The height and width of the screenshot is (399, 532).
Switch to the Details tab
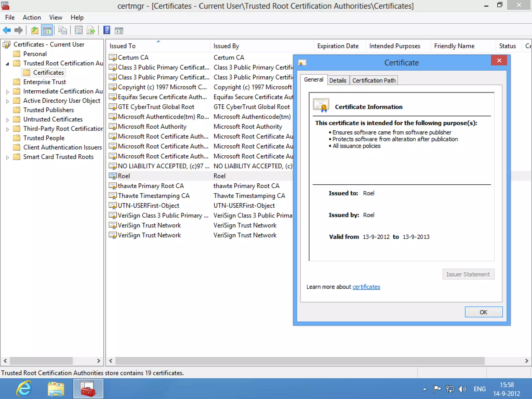[x=337, y=80]
